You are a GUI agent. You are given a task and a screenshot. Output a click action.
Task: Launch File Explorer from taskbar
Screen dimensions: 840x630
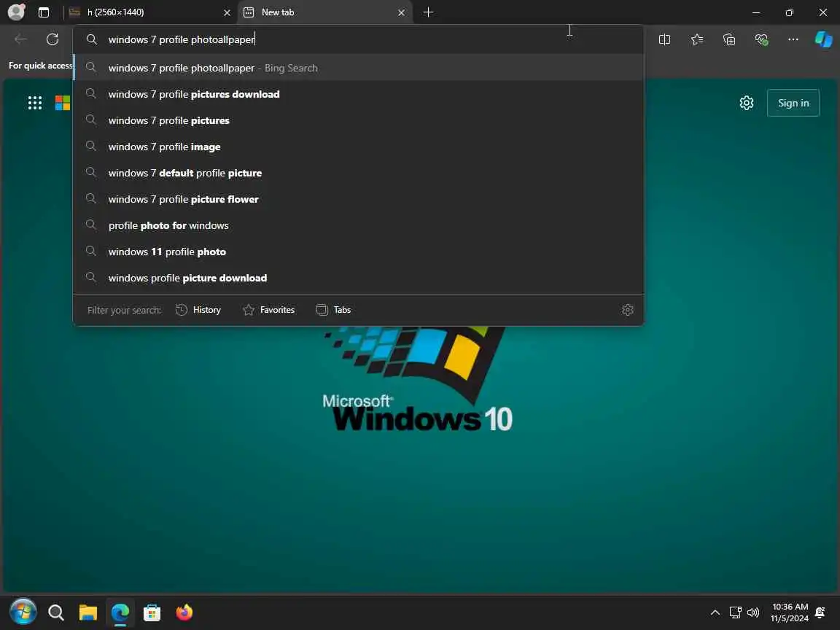(87, 612)
